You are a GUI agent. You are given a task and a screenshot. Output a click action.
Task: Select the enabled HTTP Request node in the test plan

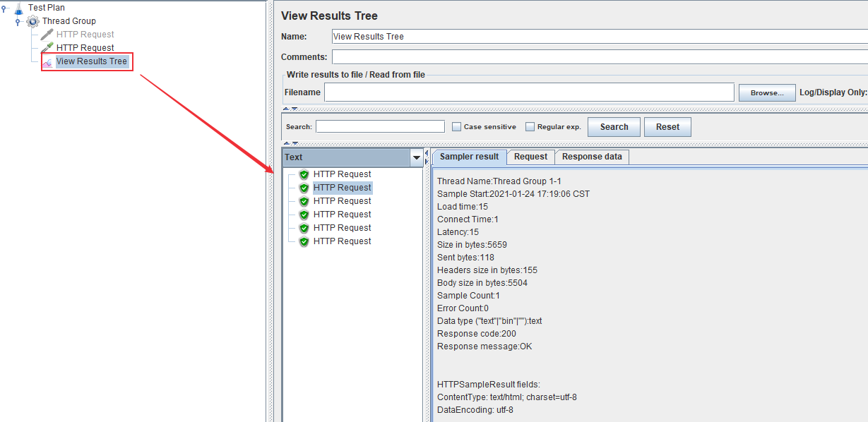click(x=85, y=48)
